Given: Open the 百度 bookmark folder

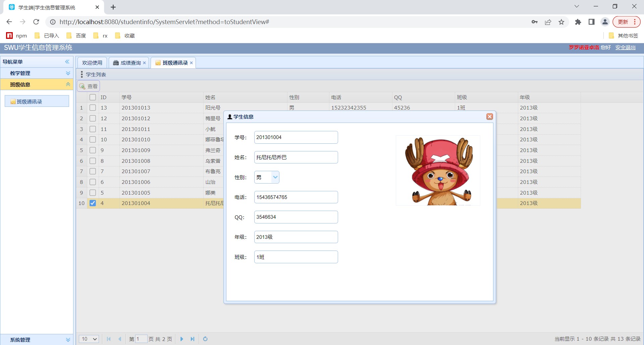Looking at the screenshot, I should point(76,36).
